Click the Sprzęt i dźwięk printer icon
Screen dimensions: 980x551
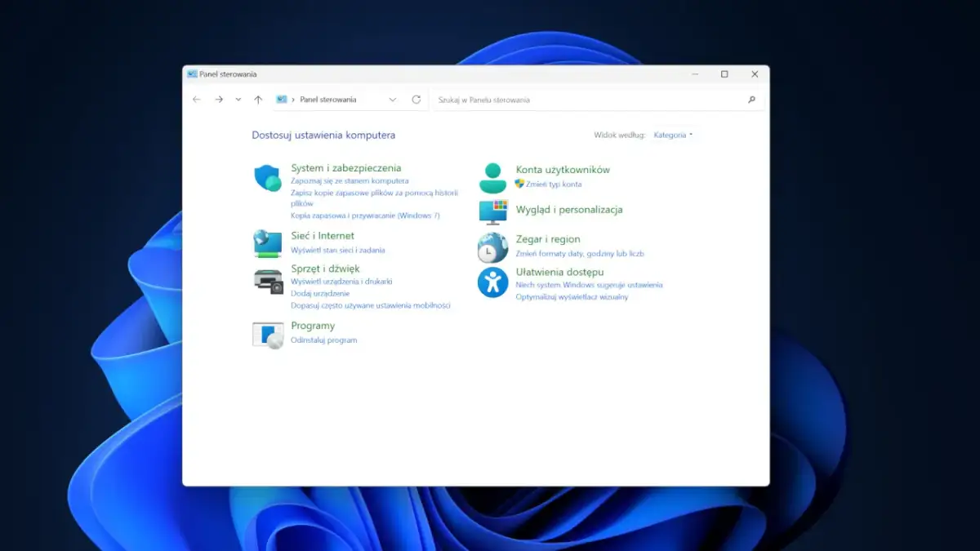[267, 281]
